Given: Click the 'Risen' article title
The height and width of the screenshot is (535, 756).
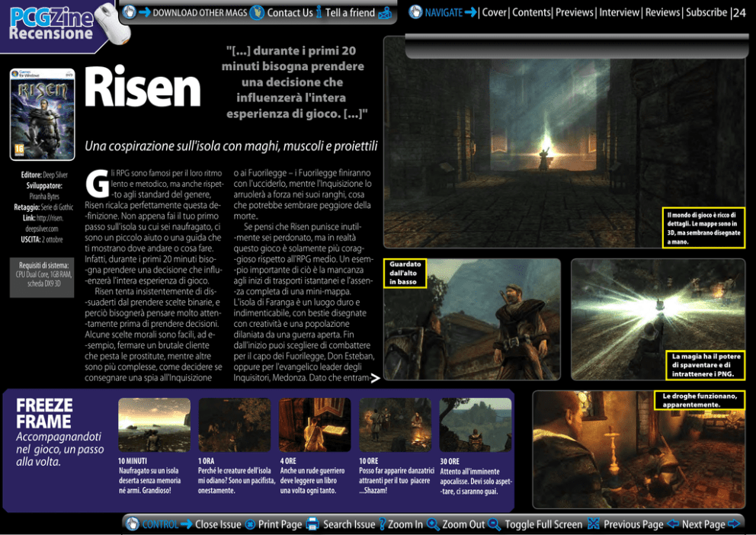Looking at the screenshot, I should 143,87.
